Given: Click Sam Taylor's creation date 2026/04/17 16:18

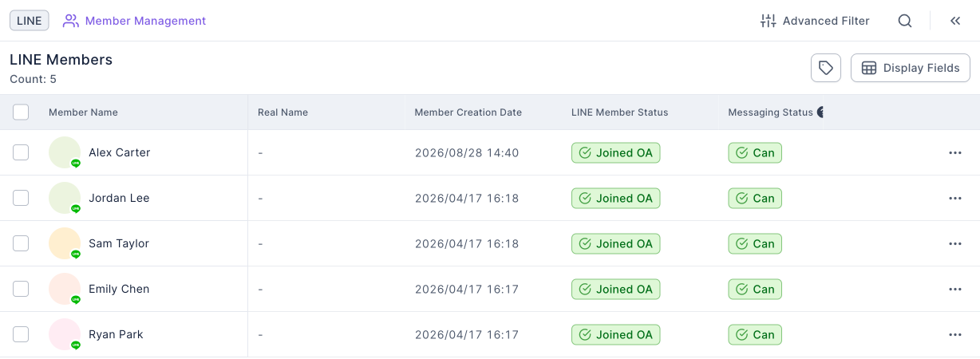Looking at the screenshot, I should point(467,243).
